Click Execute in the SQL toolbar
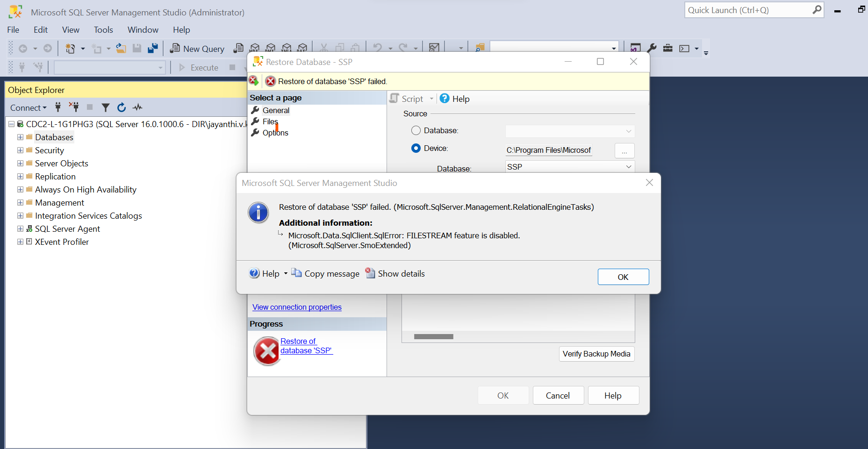The height and width of the screenshot is (449, 868). point(199,68)
